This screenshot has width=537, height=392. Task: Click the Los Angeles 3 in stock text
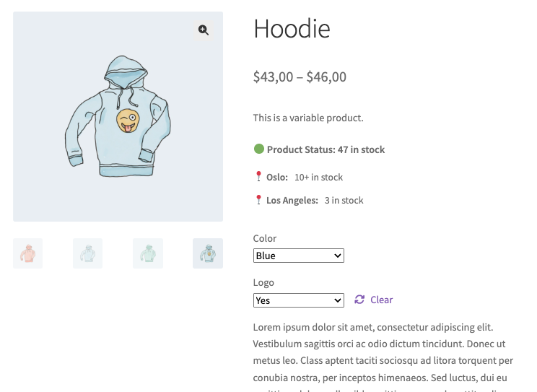[343, 200]
